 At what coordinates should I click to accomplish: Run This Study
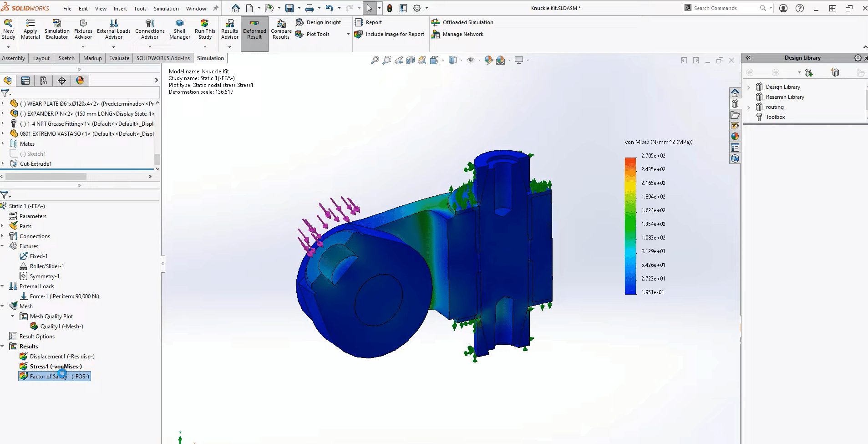(204, 29)
